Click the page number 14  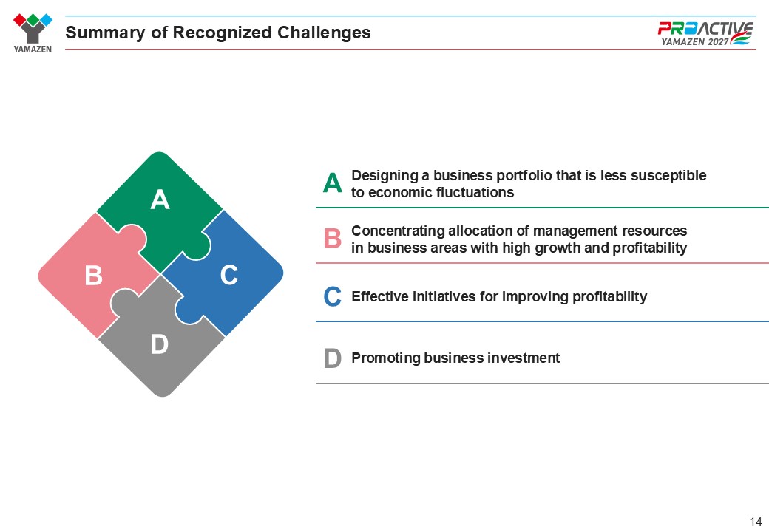click(755, 521)
